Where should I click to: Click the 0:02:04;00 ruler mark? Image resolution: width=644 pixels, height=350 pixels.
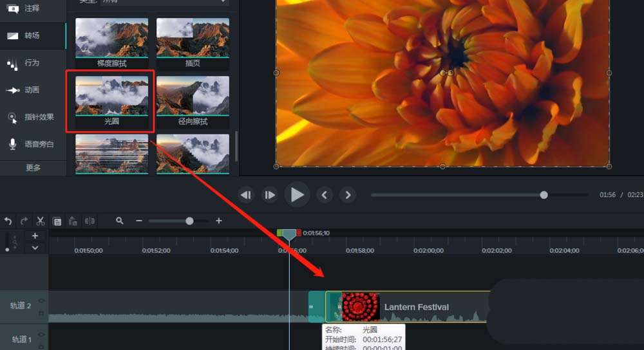pyautogui.click(x=564, y=251)
